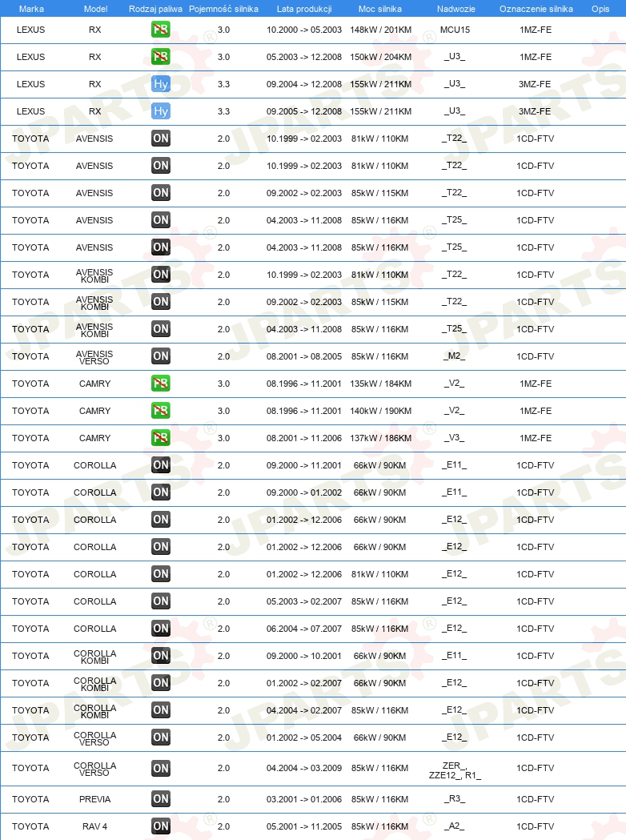Click the 'Nadwozie' column header
Screen dimensions: 626x840
coord(455,9)
